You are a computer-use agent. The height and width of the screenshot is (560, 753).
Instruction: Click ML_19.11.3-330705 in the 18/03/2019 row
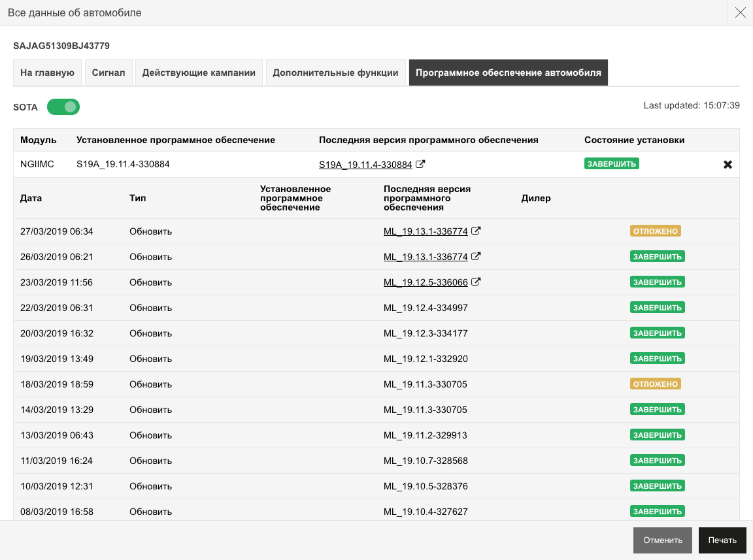[x=426, y=384]
